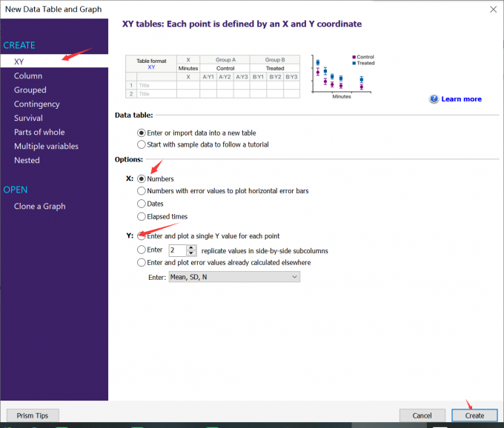Decrease replicate count with down arrow
504x428 pixels.
(191, 253)
